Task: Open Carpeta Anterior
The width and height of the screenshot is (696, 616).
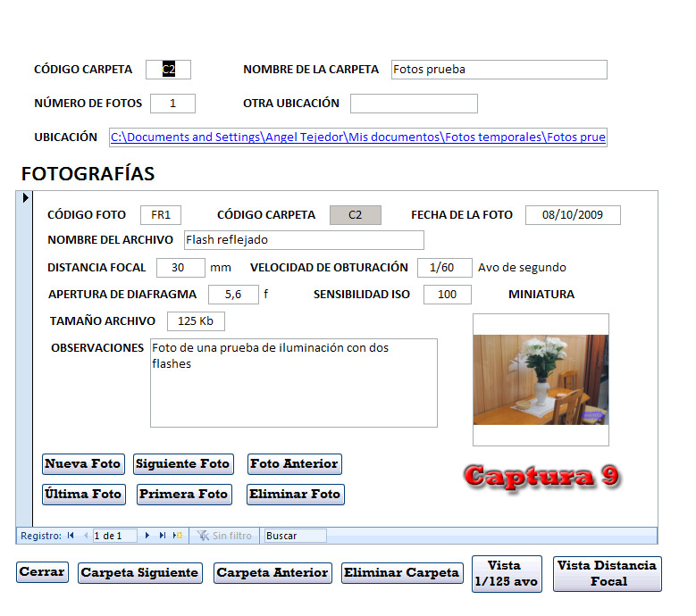Action: (x=273, y=573)
